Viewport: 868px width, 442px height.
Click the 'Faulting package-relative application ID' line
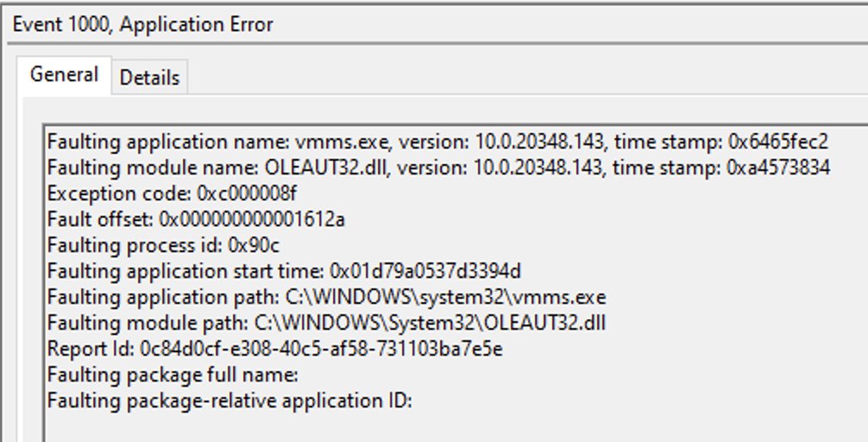(230, 401)
